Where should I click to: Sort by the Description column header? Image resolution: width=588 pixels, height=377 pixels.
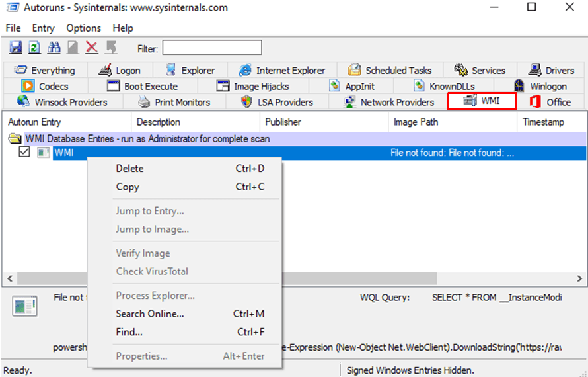coord(196,122)
